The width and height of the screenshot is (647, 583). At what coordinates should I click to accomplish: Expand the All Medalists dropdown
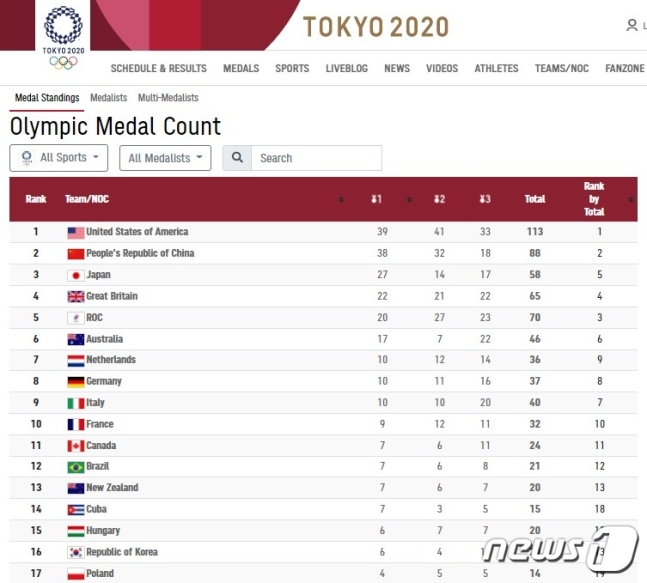[x=165, y=158]
